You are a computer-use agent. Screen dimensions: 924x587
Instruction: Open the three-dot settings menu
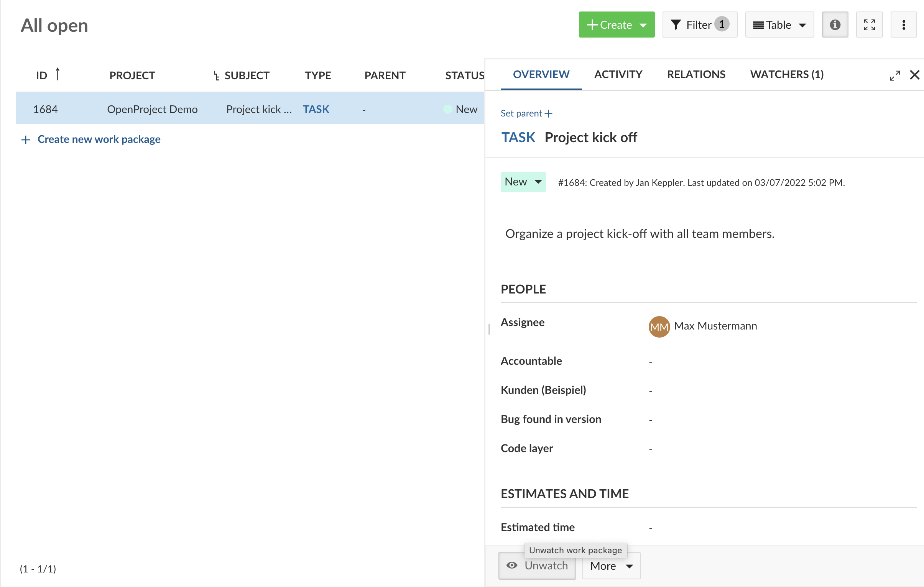tap(903, 25)
